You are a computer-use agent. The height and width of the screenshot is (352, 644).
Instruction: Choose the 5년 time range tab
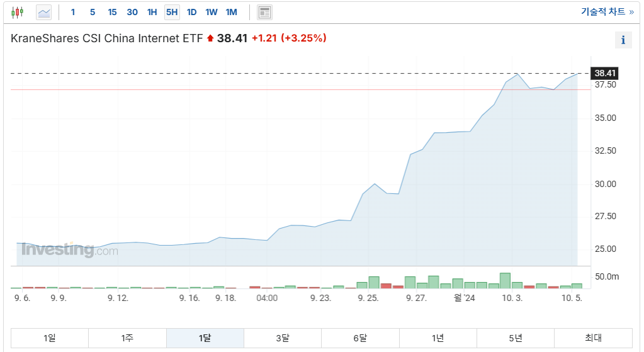click(516, 338)
